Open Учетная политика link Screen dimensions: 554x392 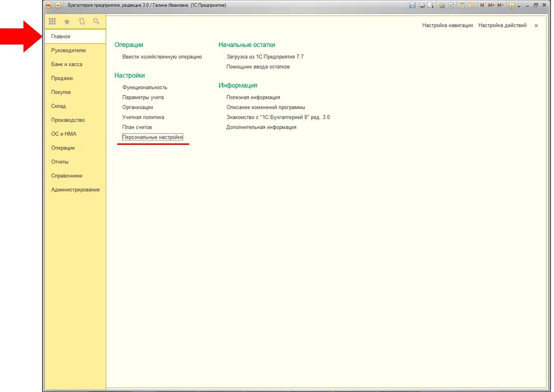point(143,117)
